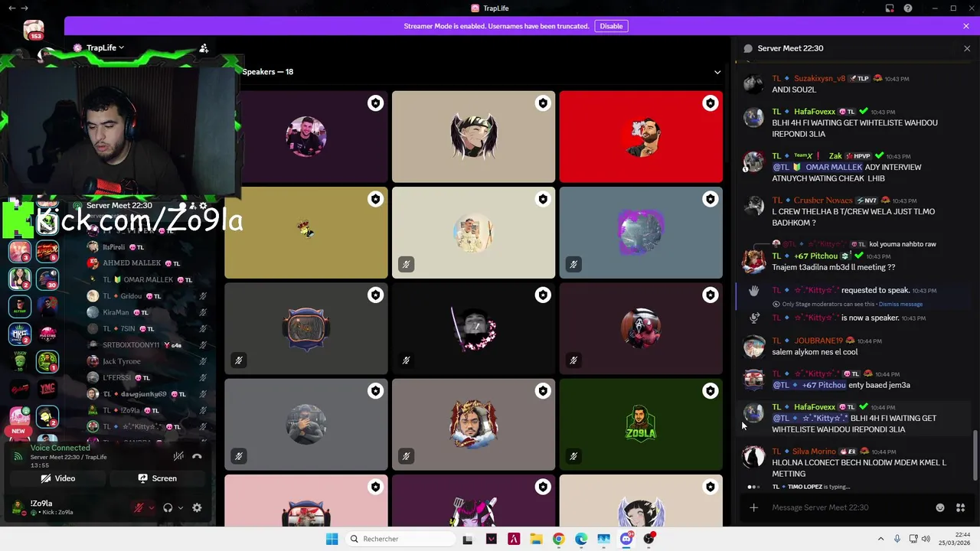Invite people with the icon beside TrapLife
This screenshot has width=980, height=551.
pos(204,47)
